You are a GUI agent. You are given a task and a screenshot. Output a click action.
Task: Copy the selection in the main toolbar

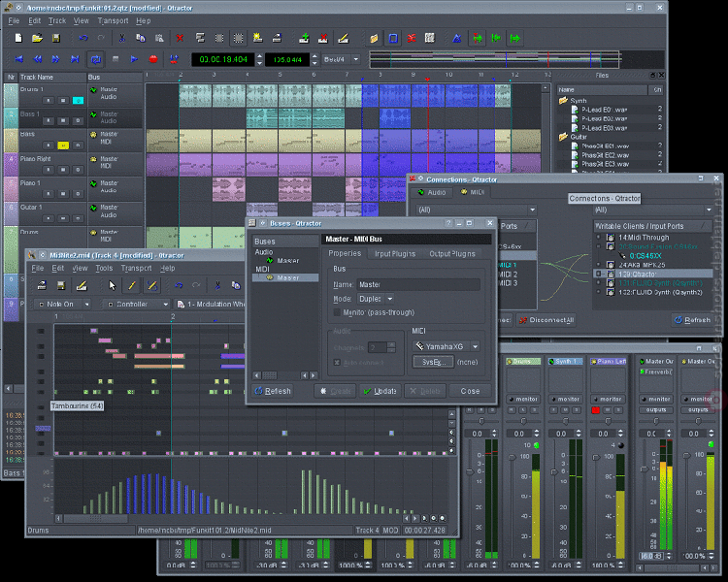(x=140, y=39)
